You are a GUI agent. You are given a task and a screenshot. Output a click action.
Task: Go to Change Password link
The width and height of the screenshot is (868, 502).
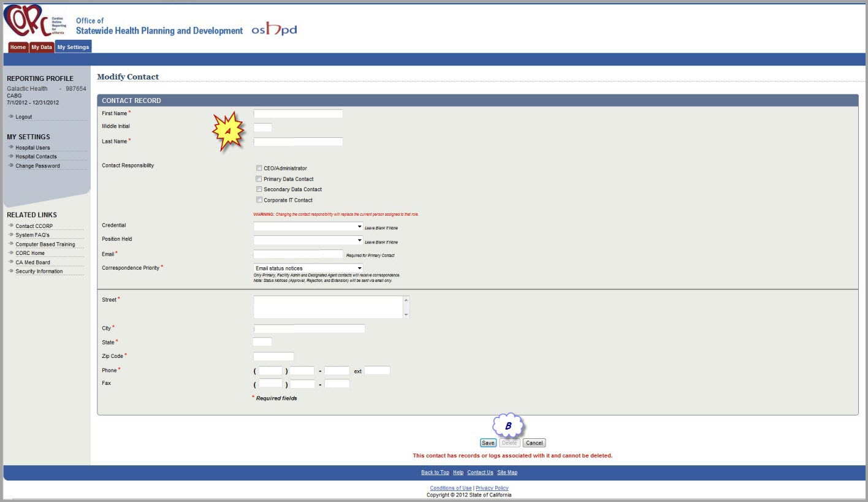(38, 165)
